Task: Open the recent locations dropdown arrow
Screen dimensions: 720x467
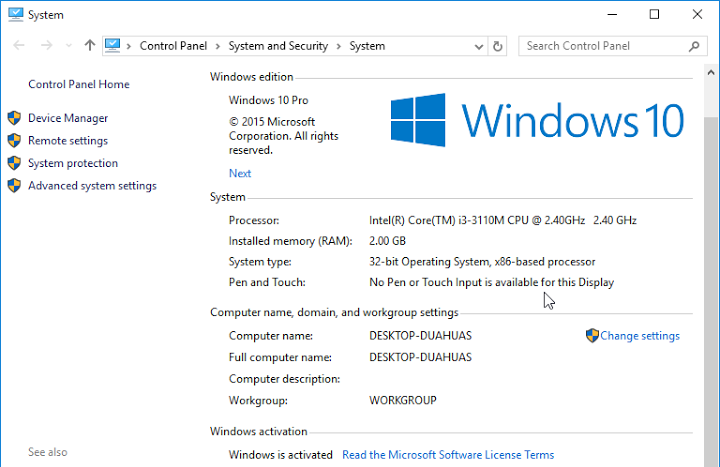Action: point(69,46)
